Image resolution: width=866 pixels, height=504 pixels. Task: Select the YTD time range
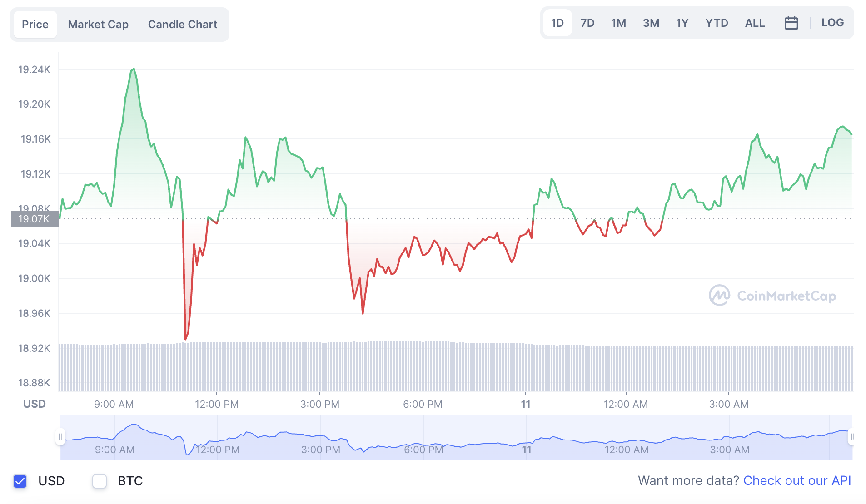click(x=717, y=23)
